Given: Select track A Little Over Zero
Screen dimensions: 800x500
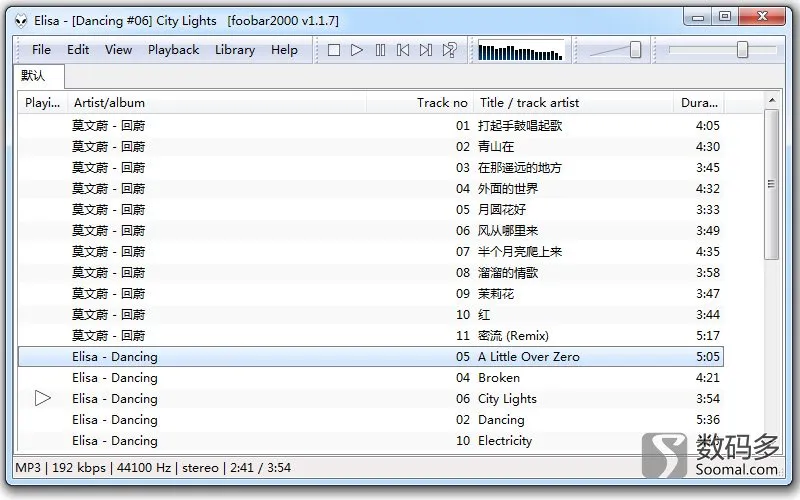Looking at the screenshot, I should click(x=529, y=357).
